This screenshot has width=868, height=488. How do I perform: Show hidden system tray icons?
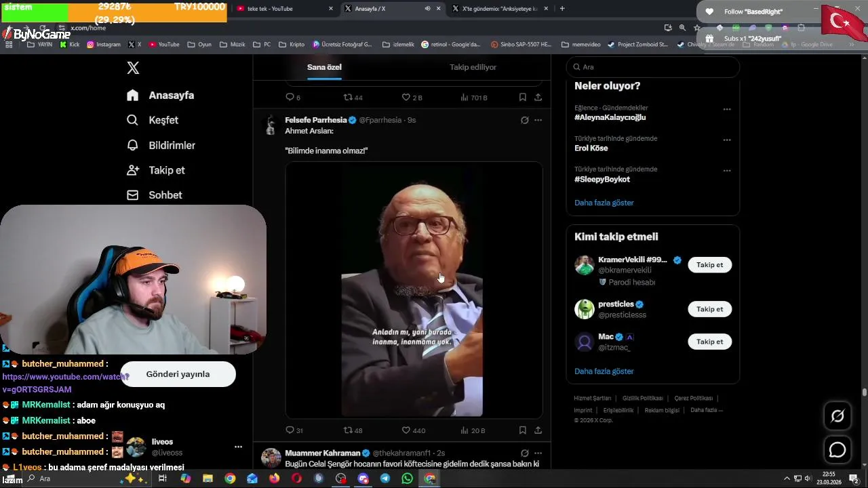point(787,479)
